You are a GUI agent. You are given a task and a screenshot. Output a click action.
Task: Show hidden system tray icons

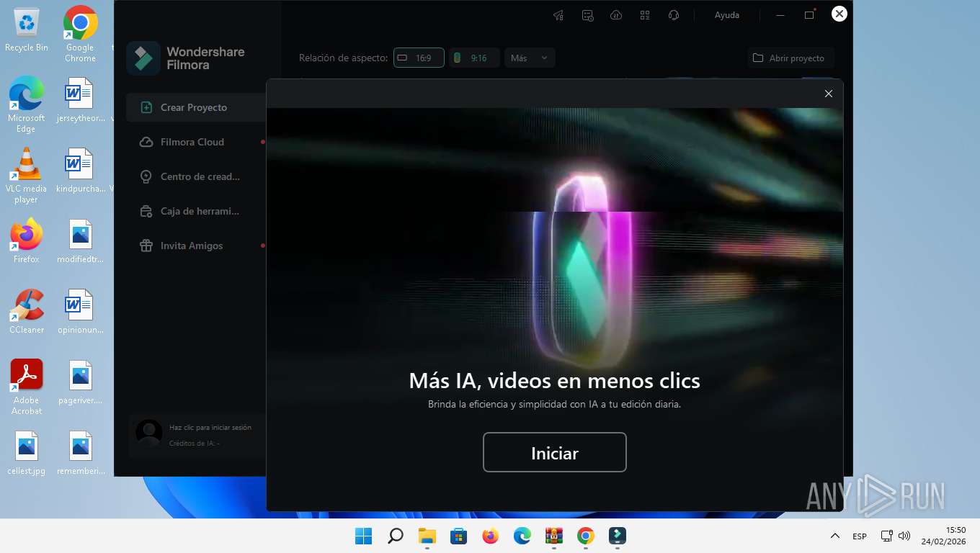[835, 536]
